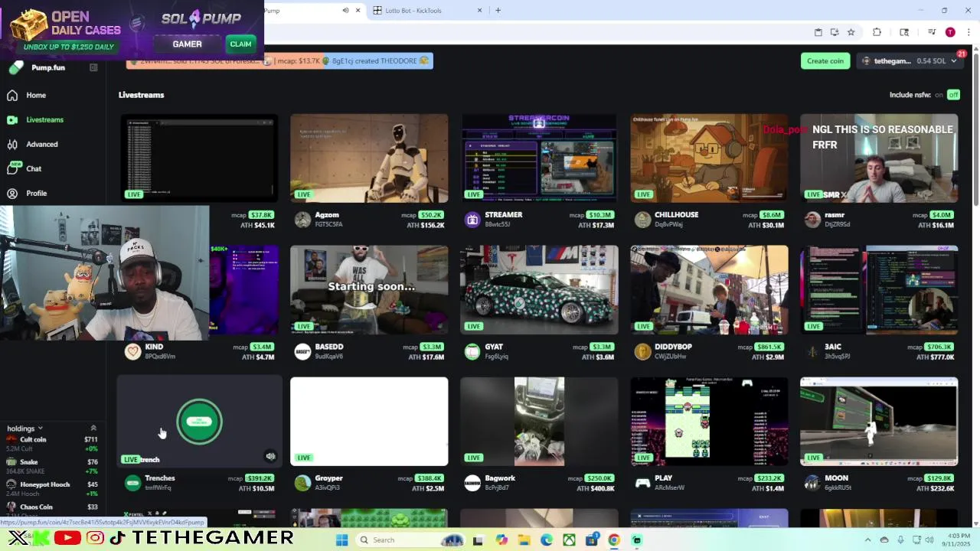The image size is (980, 551).
Task: Open the 3AIC code livestream thumbnail
Action: tap(879, 290)
